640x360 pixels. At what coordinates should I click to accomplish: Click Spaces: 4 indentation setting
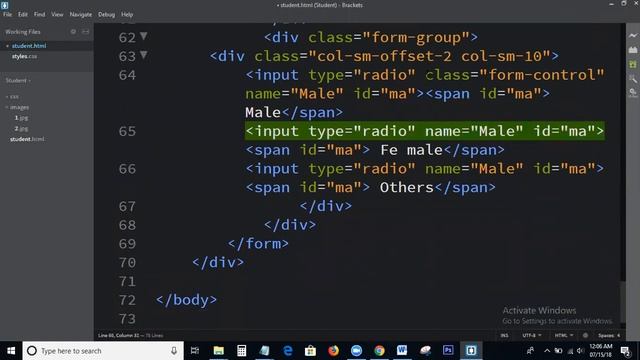pos(609,335)
